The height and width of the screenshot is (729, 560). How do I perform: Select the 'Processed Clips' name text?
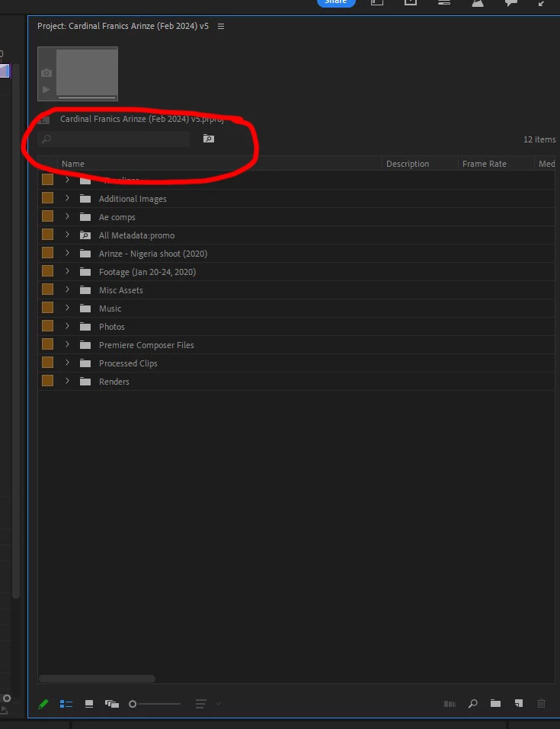click(128, 363)
